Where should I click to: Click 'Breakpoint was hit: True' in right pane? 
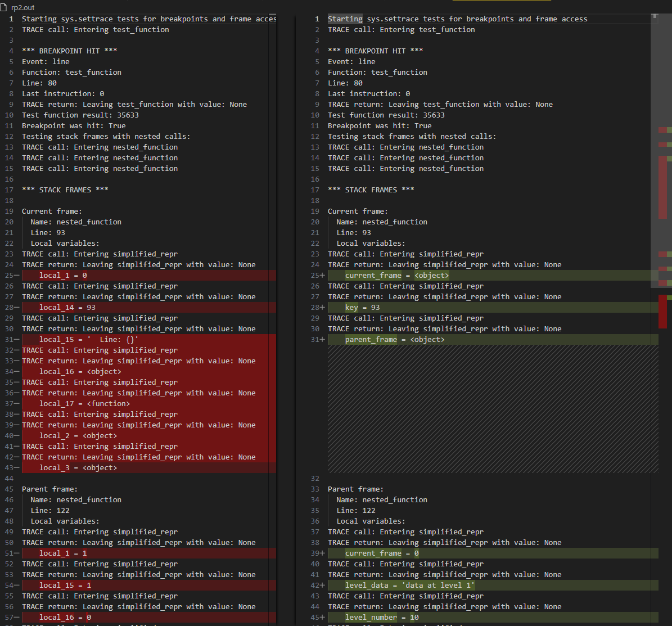(379, 125)
